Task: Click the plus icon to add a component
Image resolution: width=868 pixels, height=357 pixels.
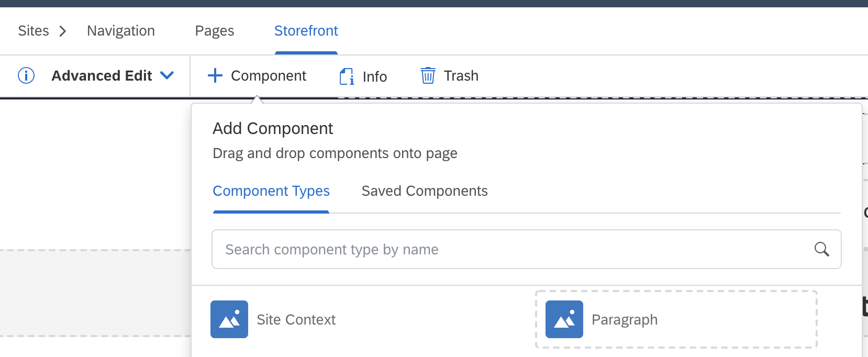Action: pyautogui.click(x=215, y=76)
